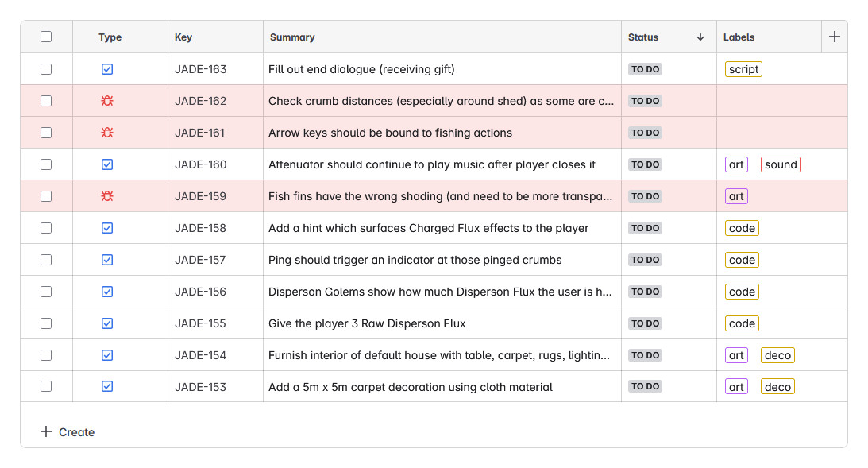This screenshot has height=468, width=868.
Task: Select the checkbox for JADE-153
Action: (x=46, y=386)
